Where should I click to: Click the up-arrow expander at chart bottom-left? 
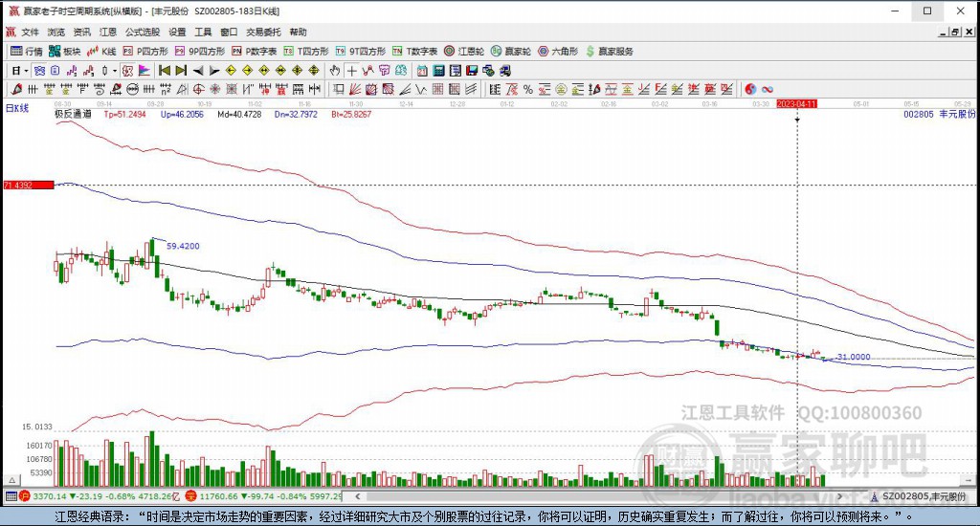pos(11,480)
